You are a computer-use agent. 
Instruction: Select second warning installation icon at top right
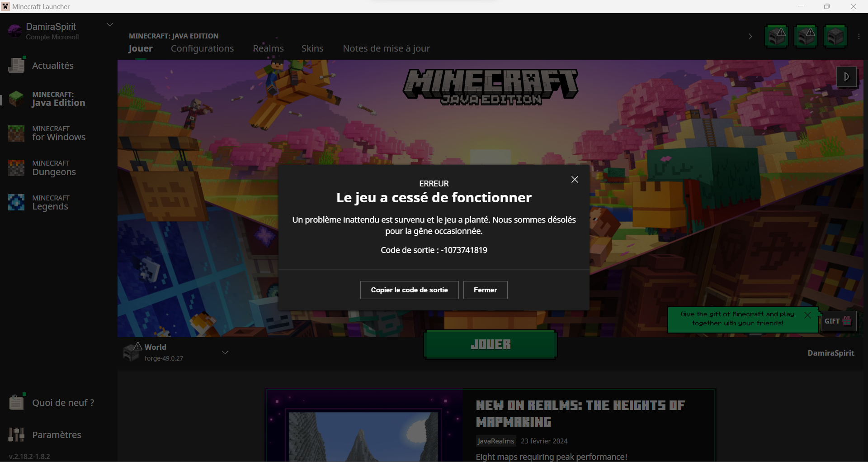point(806,36)
